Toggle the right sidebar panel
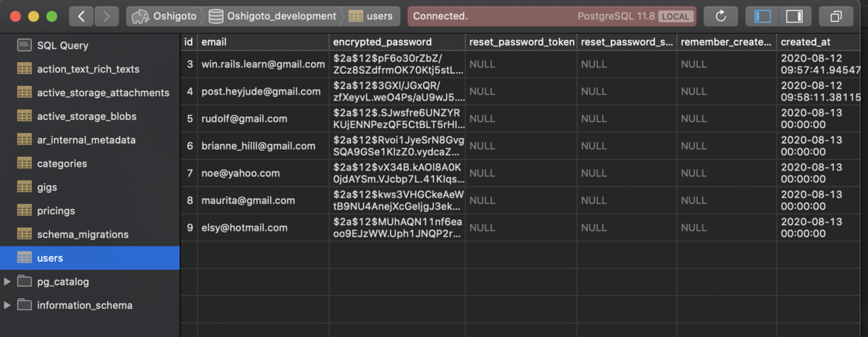Viewport: 868px width, 337px height. 794,16
